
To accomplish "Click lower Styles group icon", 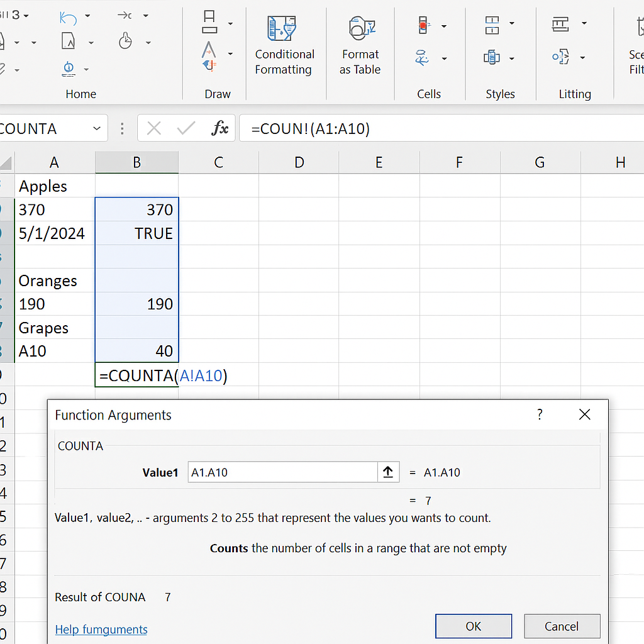I will click(x=492, y=57).
